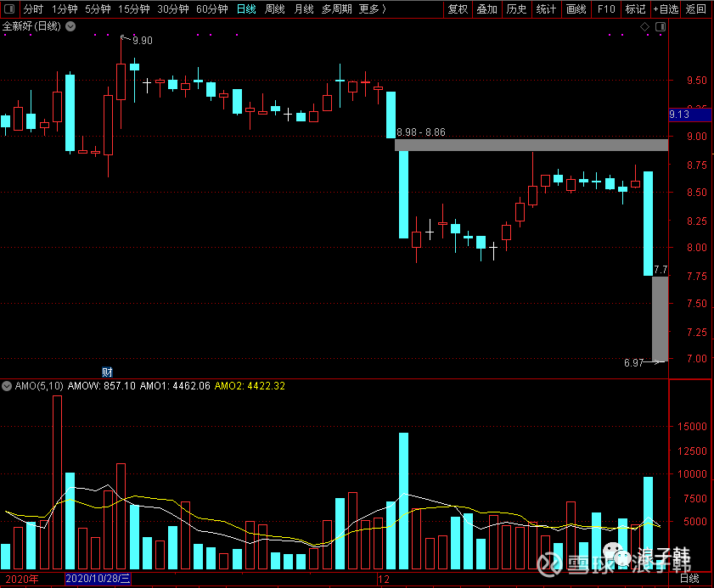714x588 pixels.
Task: Open 多周期 multi-period view
Action: (x=336, y=9)
